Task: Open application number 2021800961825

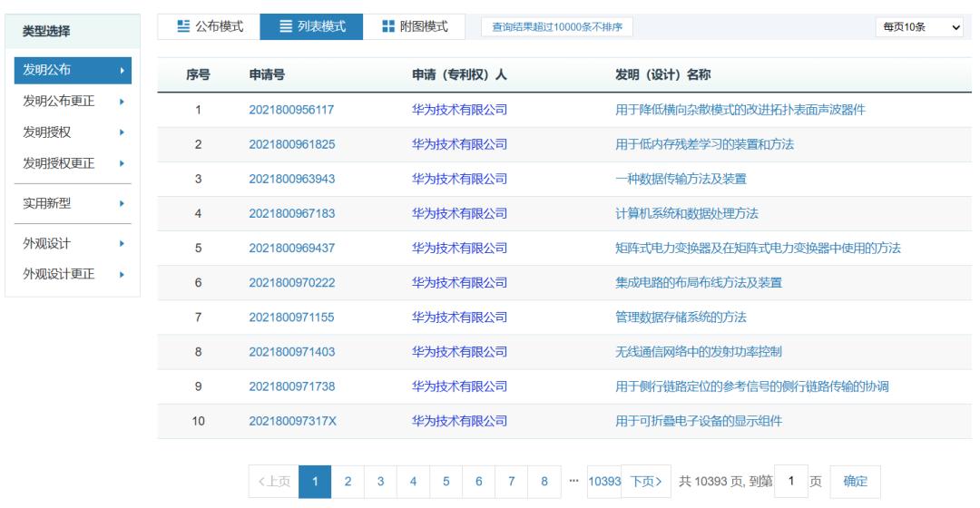Action: click(x=292, y=144)
